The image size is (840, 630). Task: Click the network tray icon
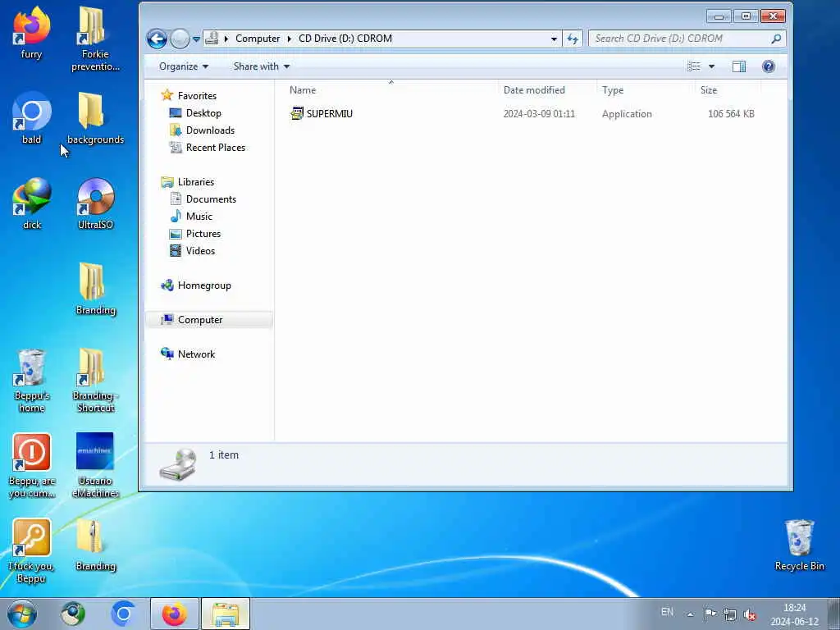click(x=729, y=614)
